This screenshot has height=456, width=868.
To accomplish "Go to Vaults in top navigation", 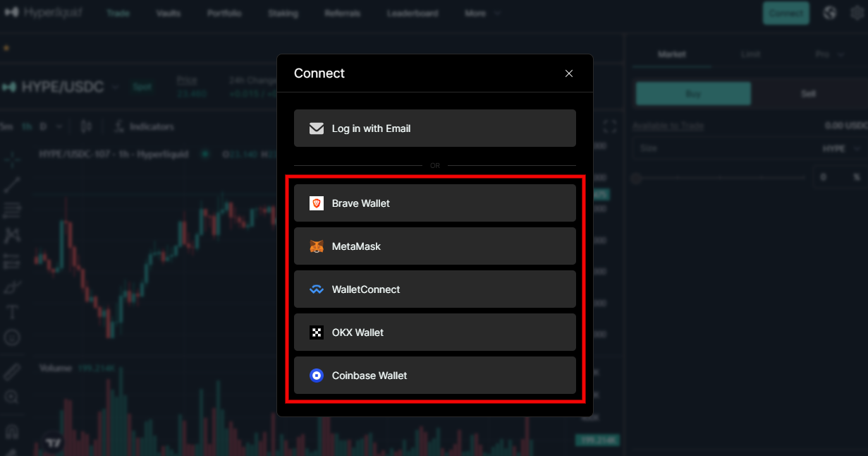I will [169, 13].
